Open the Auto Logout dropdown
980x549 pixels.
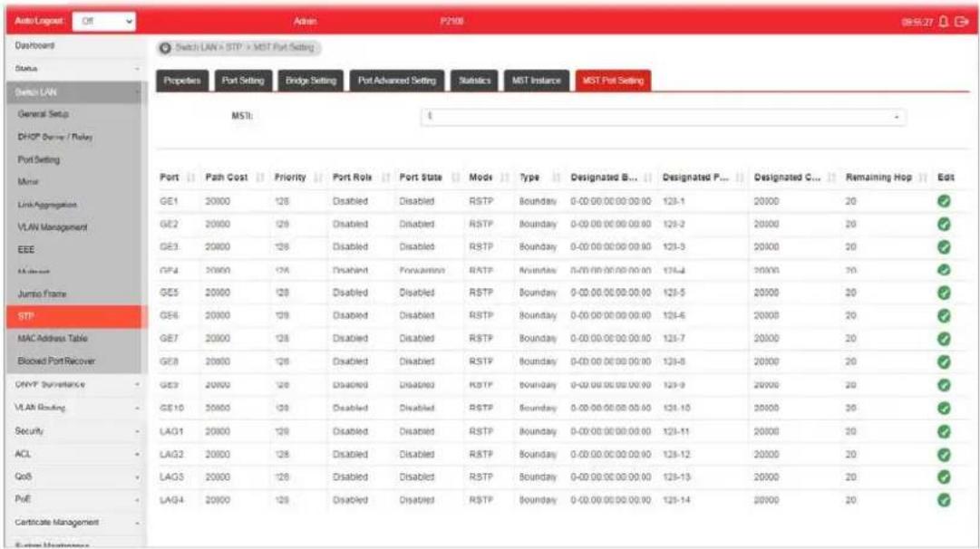[103, 21]
